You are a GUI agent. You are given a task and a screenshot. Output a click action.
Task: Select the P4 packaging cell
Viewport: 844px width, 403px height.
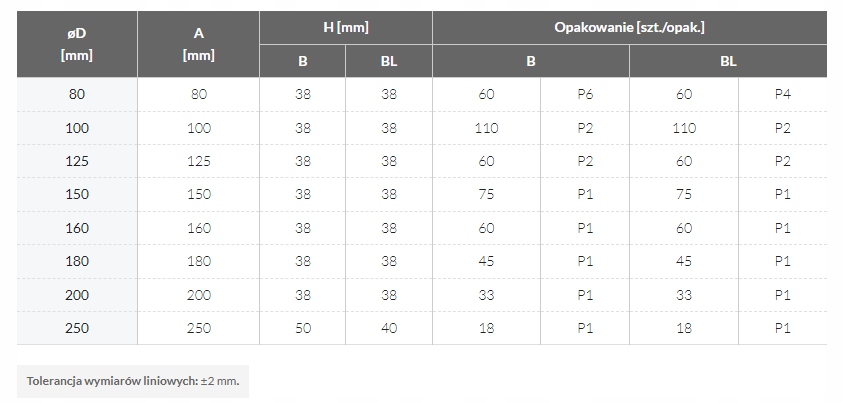click(x=783, y=95)
